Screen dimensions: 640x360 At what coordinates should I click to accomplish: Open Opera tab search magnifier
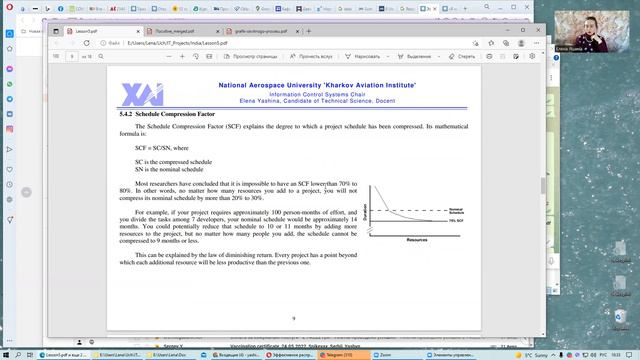point(487,7)
